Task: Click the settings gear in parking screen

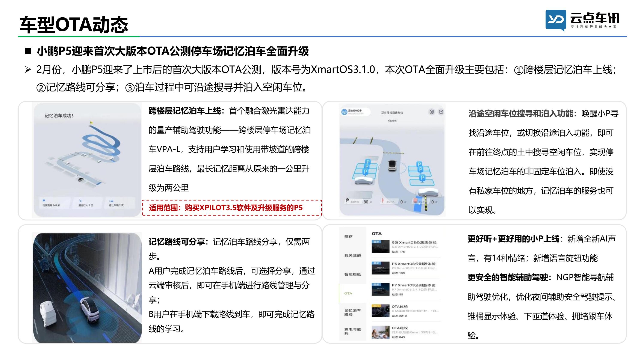Action: click(432, 112)
